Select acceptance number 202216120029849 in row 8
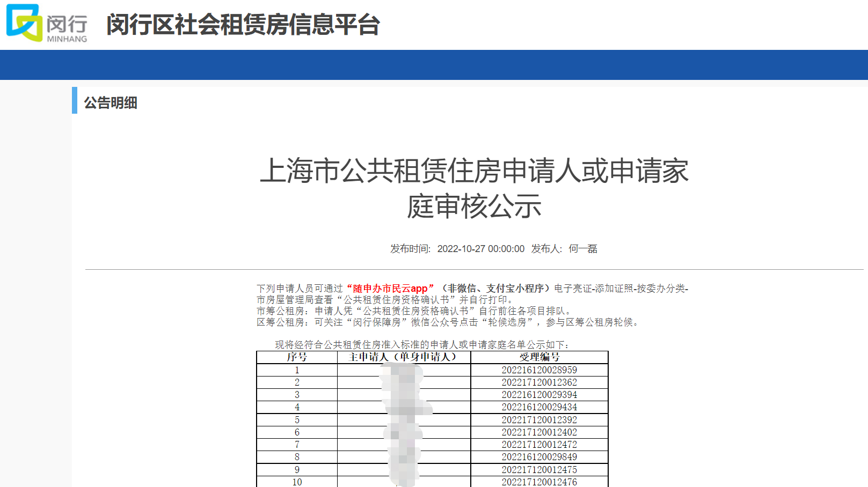Viewport: 868px width, 487px height. tap(539, 457)
